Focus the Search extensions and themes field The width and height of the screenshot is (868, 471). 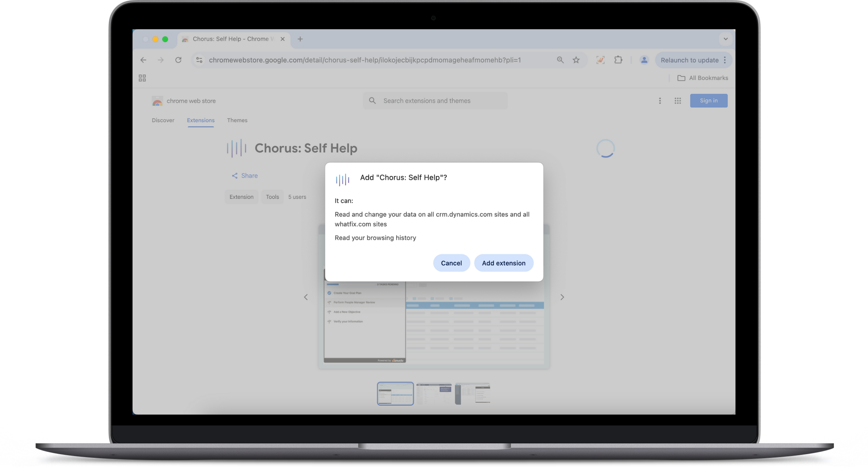435,101
